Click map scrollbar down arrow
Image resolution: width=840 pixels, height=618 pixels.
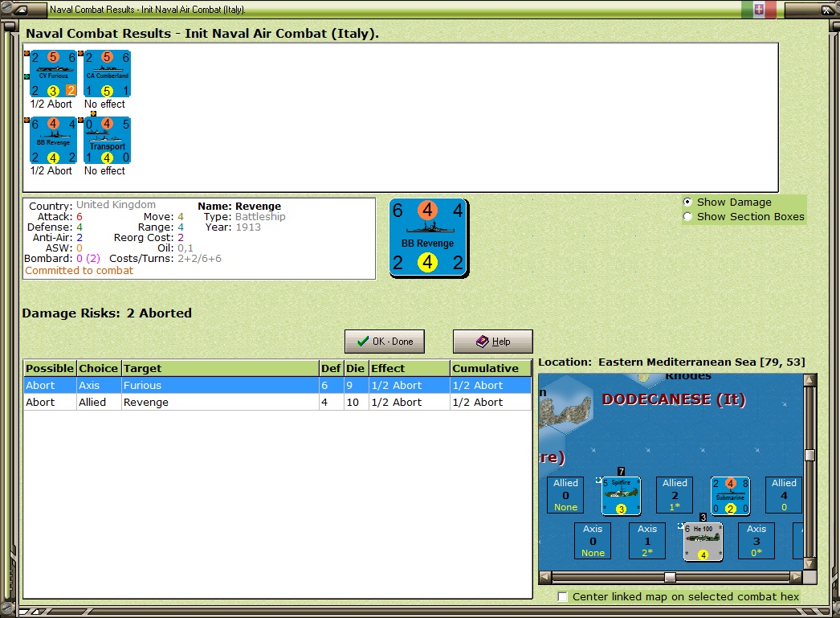point(809,563)
